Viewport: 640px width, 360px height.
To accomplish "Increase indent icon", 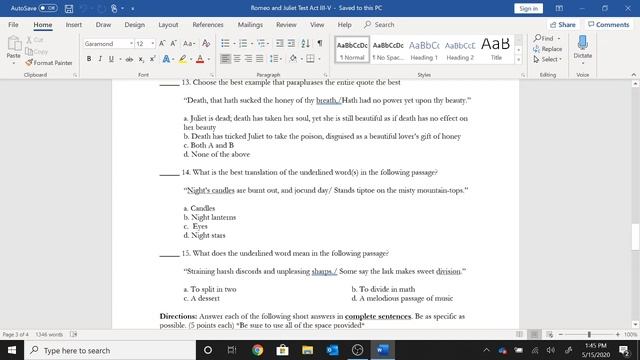I will [291, 43].
